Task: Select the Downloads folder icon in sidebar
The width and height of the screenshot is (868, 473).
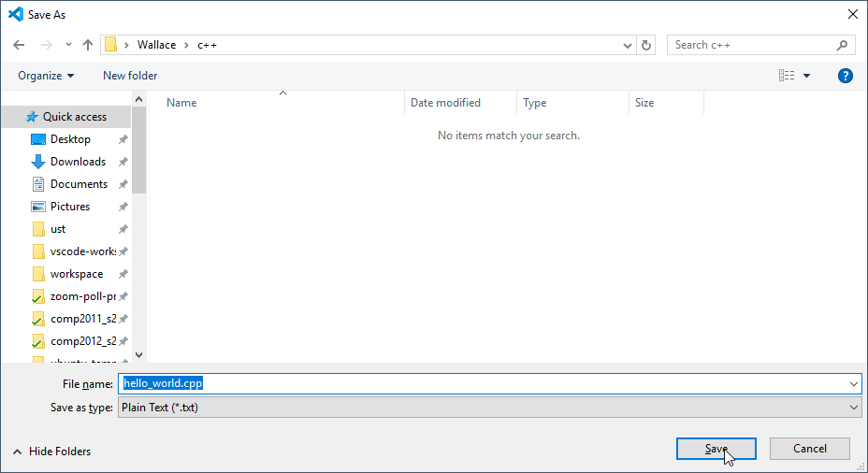Action: [38, 162]
